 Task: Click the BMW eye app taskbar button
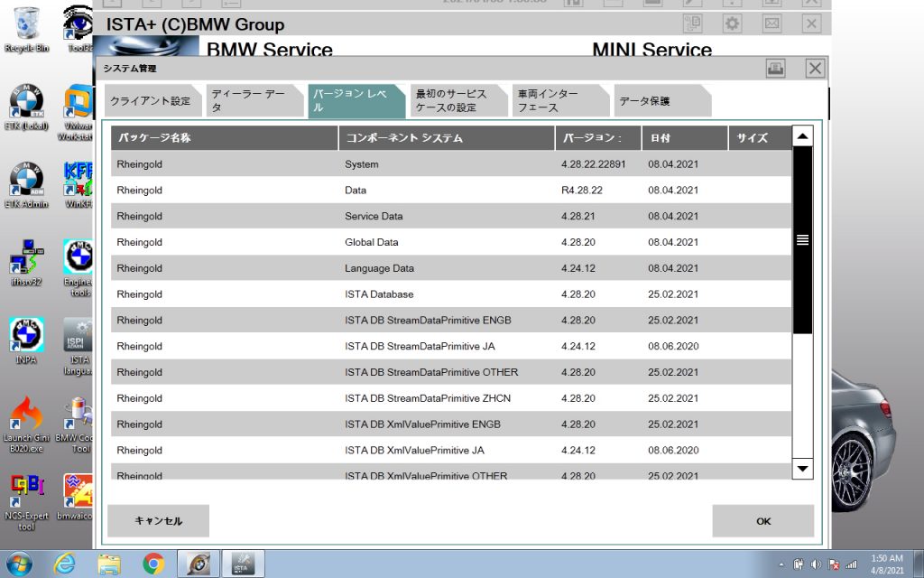coord(199,564)
